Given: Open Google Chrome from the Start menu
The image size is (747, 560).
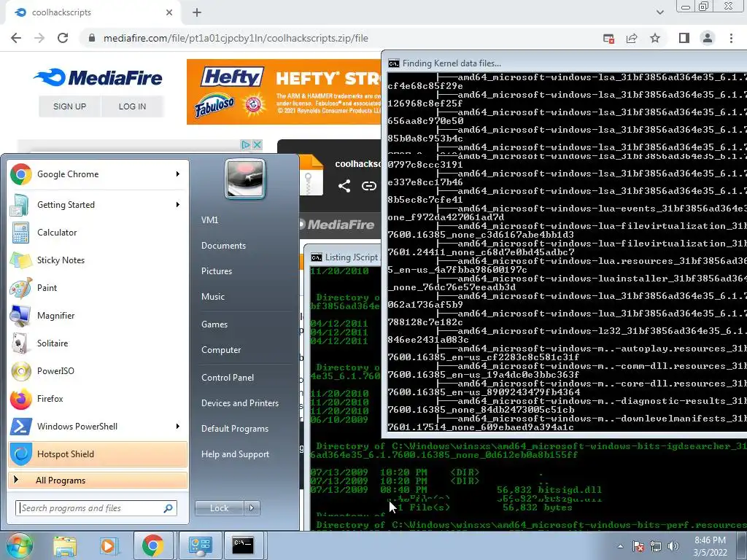Looking at the screenshot, I should click(98, 174).
